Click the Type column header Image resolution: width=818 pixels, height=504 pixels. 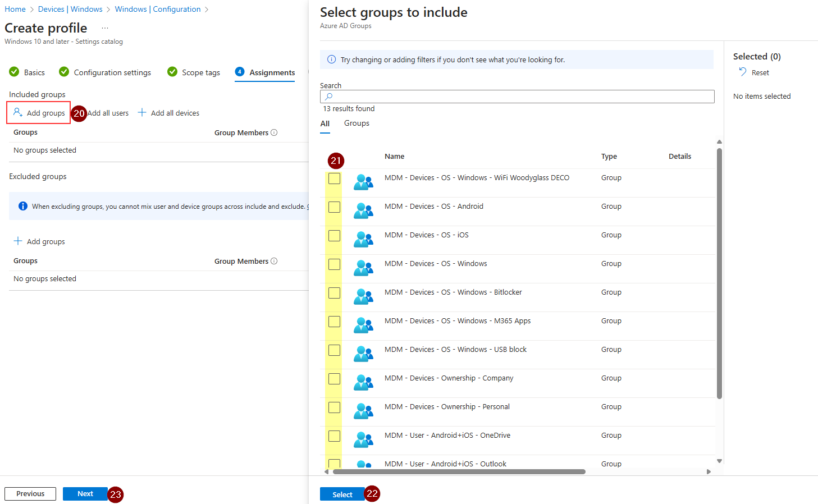pos(609,157)
